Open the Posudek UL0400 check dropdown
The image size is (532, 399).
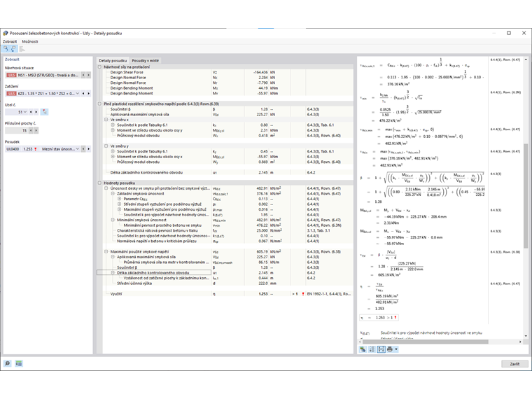click(x=78, y=149)
